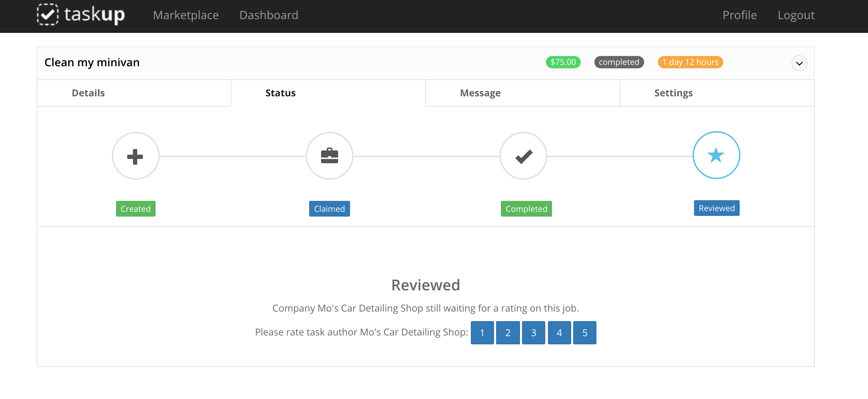The image size is (868, 399).
Task: Click the briefcase icon for Claimed step
Action: [329, 156]
